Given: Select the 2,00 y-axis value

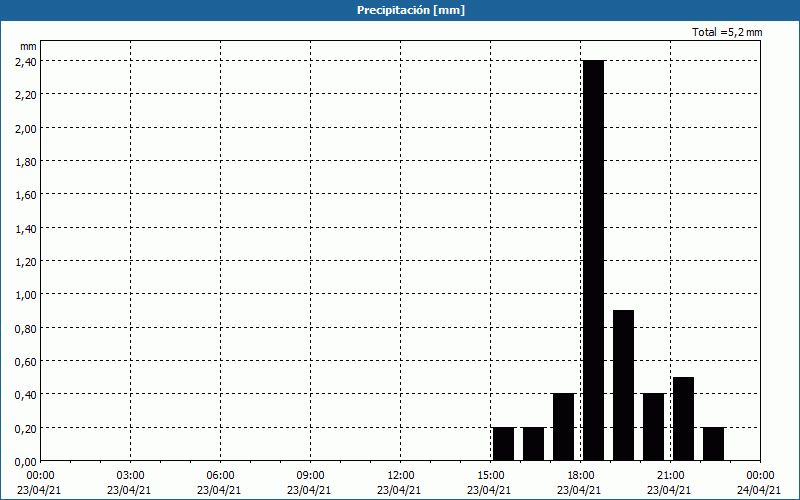Looking at the screenshot, I should tap(26, 128).
